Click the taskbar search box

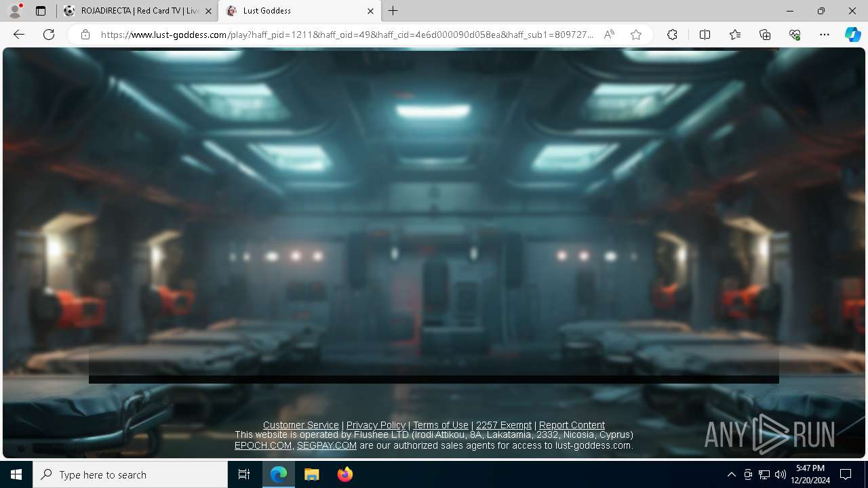click(130, 474)
